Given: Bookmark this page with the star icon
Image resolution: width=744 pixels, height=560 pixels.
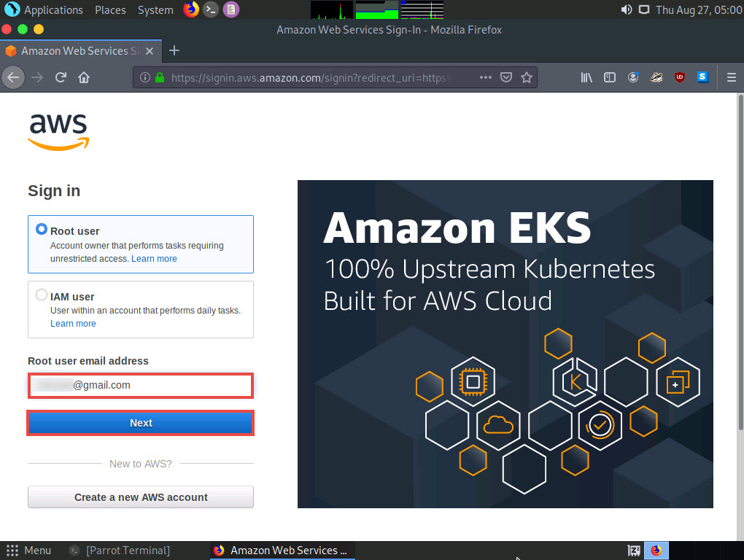Looking at the screenshot, I should coord(526,77).
